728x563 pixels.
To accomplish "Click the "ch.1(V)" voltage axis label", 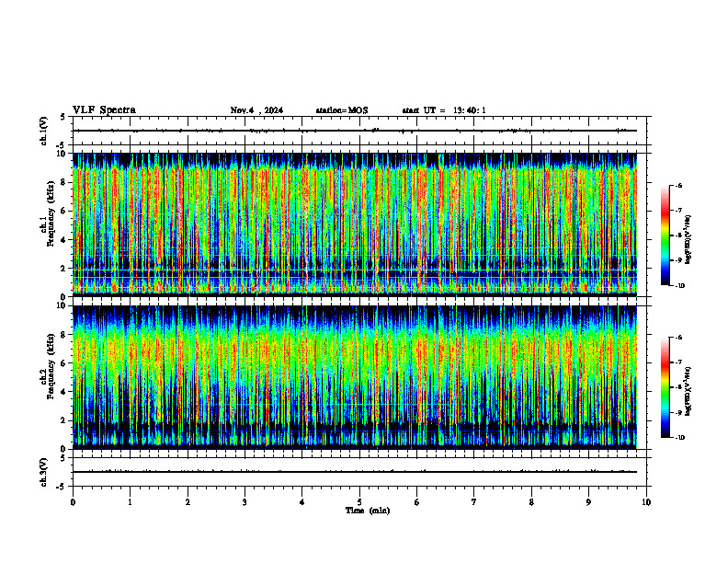I will pyautogui.click(x=43, y=131).
